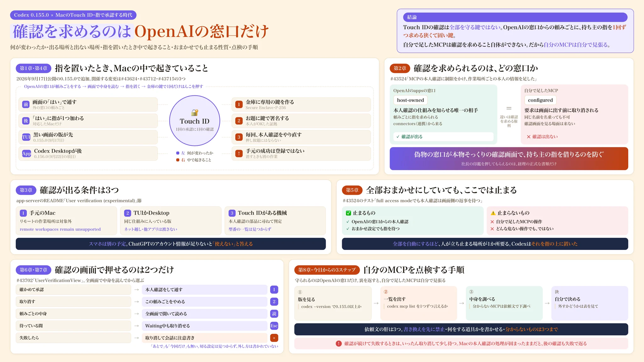Click the 後 badge beside 「はい」に指が1つ加わる
The width and height of the screenshot is (644, 362).
(x=26, y=121)
